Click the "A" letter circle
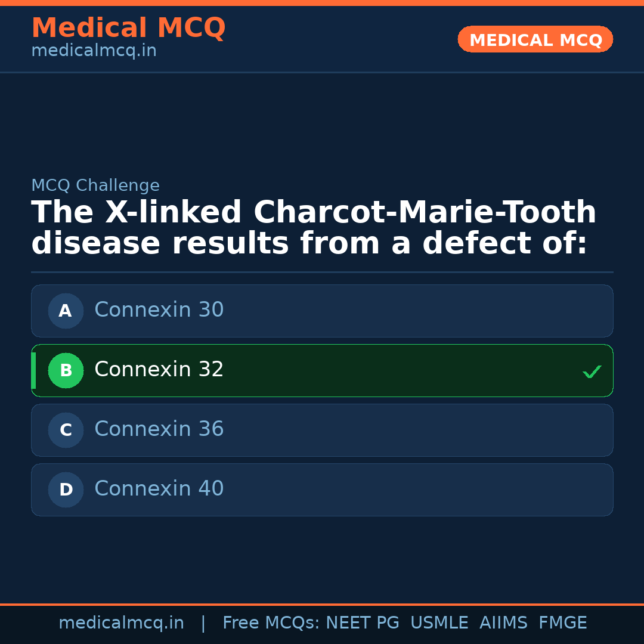Screen dimensions: 644x644 66,311
